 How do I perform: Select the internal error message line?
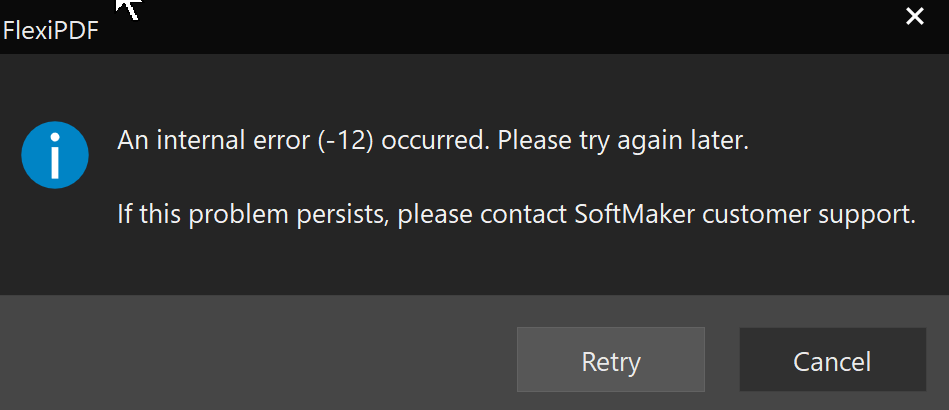[433, 141]
